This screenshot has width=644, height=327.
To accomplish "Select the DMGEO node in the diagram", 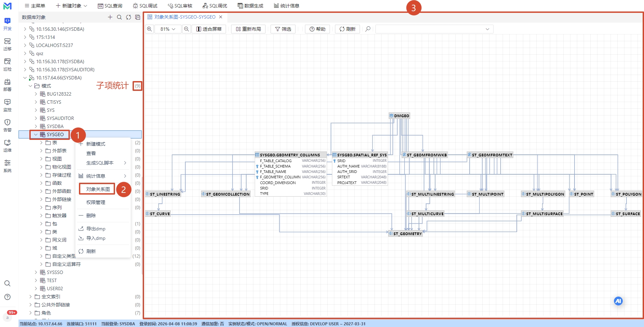I will [x=399, y=116].
